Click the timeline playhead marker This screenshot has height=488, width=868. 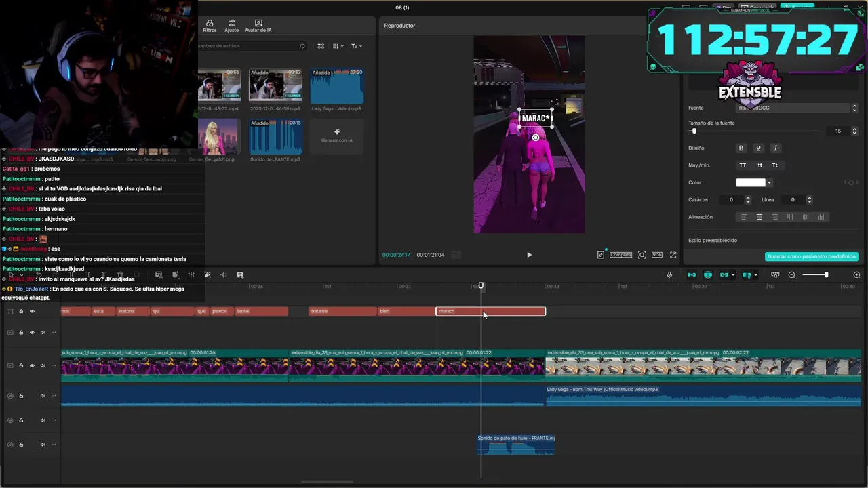tap(481, 285)
